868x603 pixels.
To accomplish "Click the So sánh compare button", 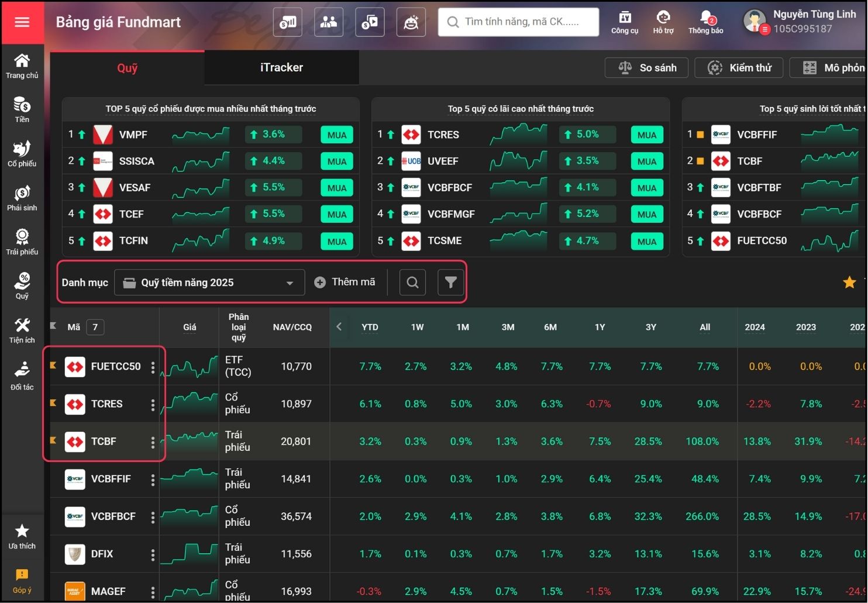I will (x=646, y=68).
